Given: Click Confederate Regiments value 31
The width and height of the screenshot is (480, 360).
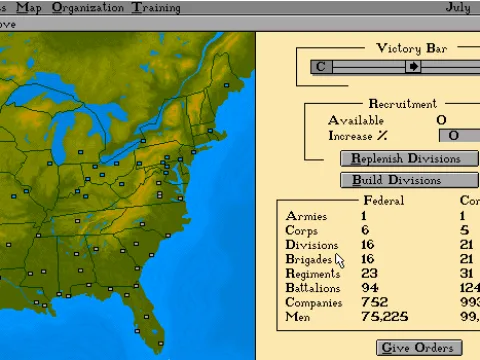Looking at the screenshot, I should (x=466, y=273).
